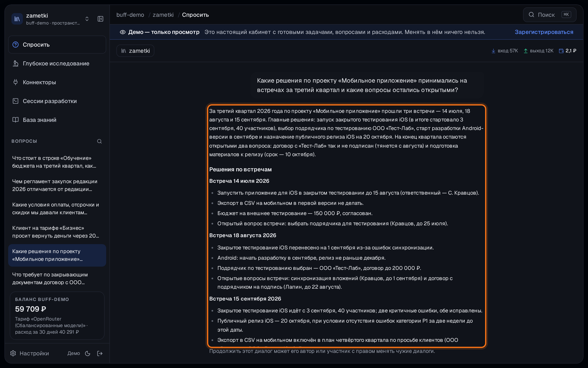The width and height of the screenshot is (588, 368).
Task: Click heading Встреча 15 сентября 2026
Action: pos(245,299)
